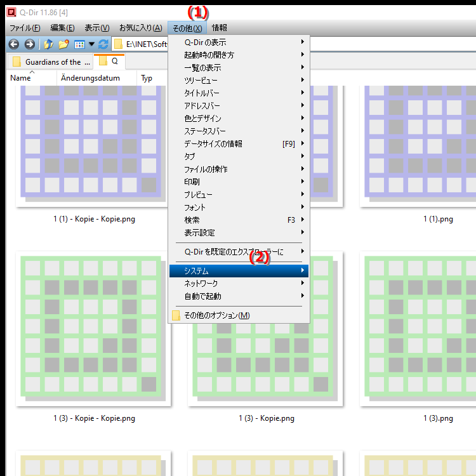The height and width of the screenshot is (476, 476).
Task: Open the view mode dropdown arrow
Action: 91,44
